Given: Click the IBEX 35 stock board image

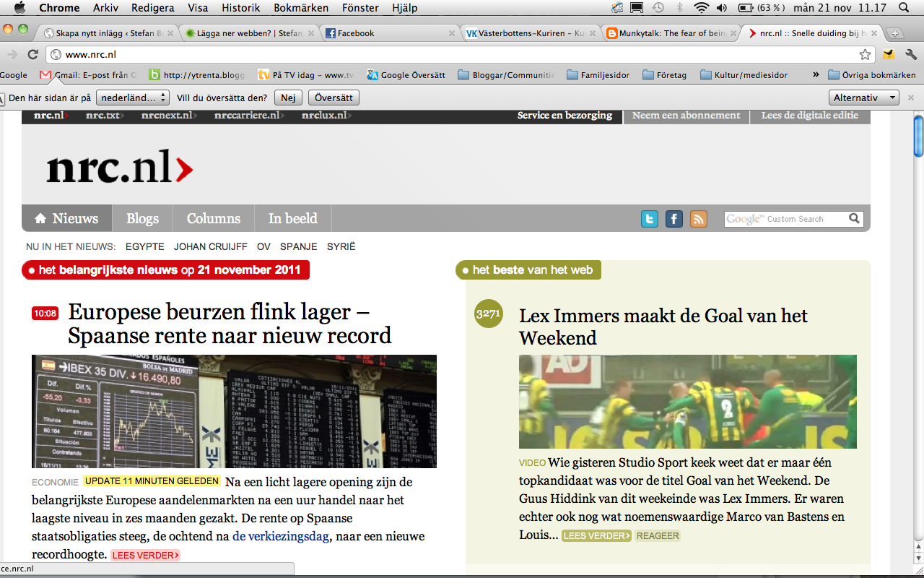Looking at the screenshot, I should click(x=234, y=412).
